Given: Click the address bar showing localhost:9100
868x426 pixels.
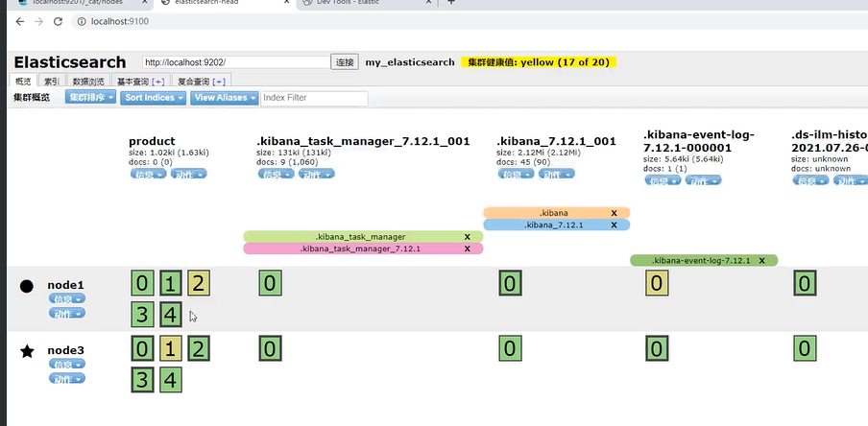Looking at the screenshot, I should tap(470, 21).
